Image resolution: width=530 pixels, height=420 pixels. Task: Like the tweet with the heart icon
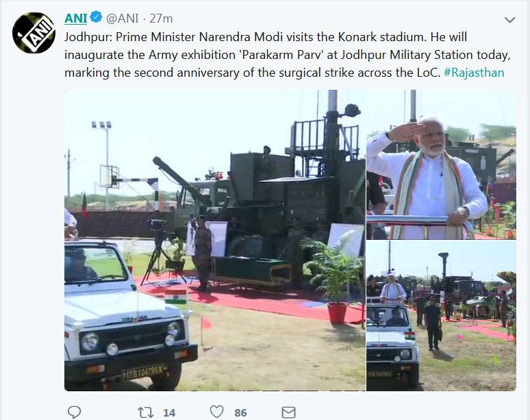coord(216,412)
